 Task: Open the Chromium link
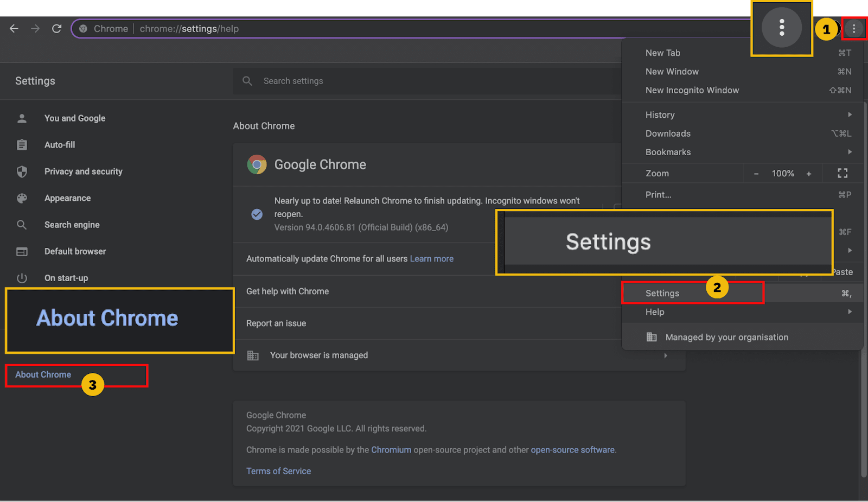(x=391, y=450)
